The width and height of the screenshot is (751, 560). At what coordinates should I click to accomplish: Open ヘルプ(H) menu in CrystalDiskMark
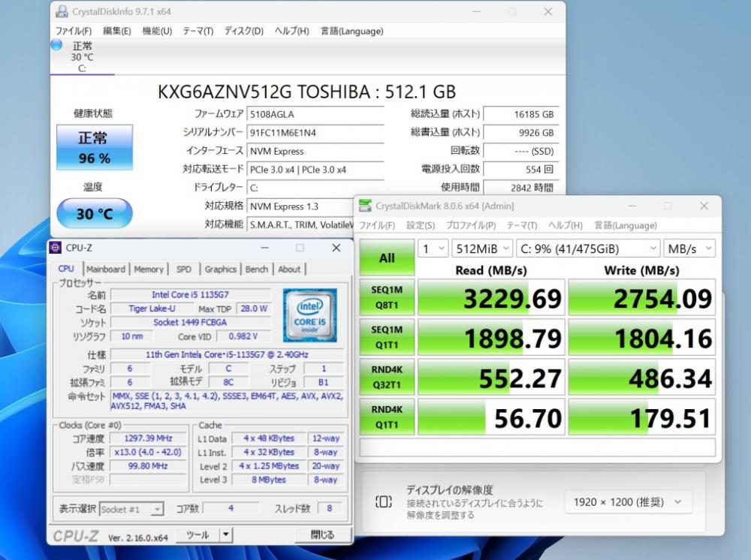pyautogui.click(x=566, y=225)
